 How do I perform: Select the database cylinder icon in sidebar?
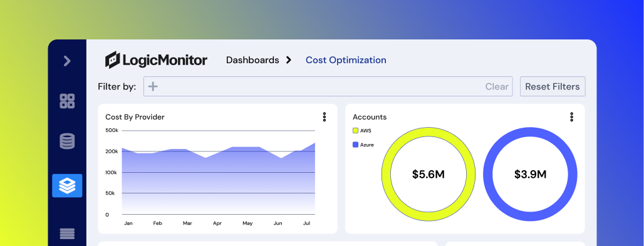click(67, 141)
